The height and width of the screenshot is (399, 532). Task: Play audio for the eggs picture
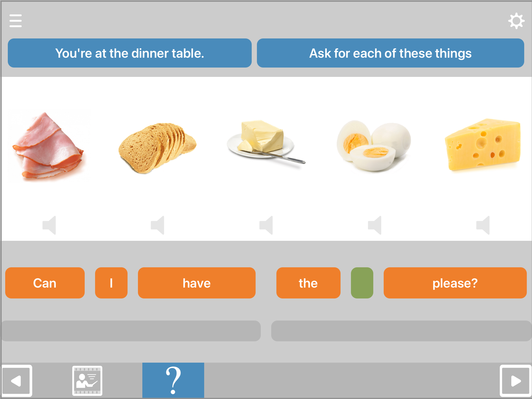375,225
